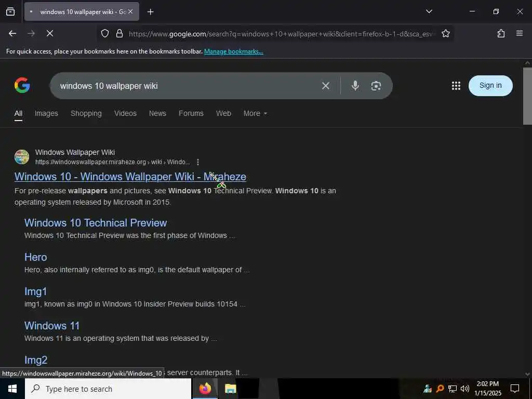Click the Sign in button
This screenshot has width=532, height=399.
pos(490,86)
